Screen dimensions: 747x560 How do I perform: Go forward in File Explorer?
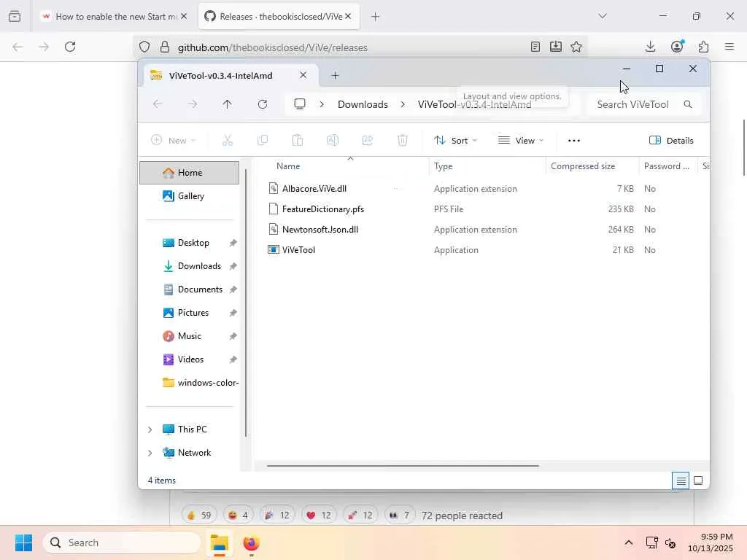pyautogui.click(x=193, y=104)
